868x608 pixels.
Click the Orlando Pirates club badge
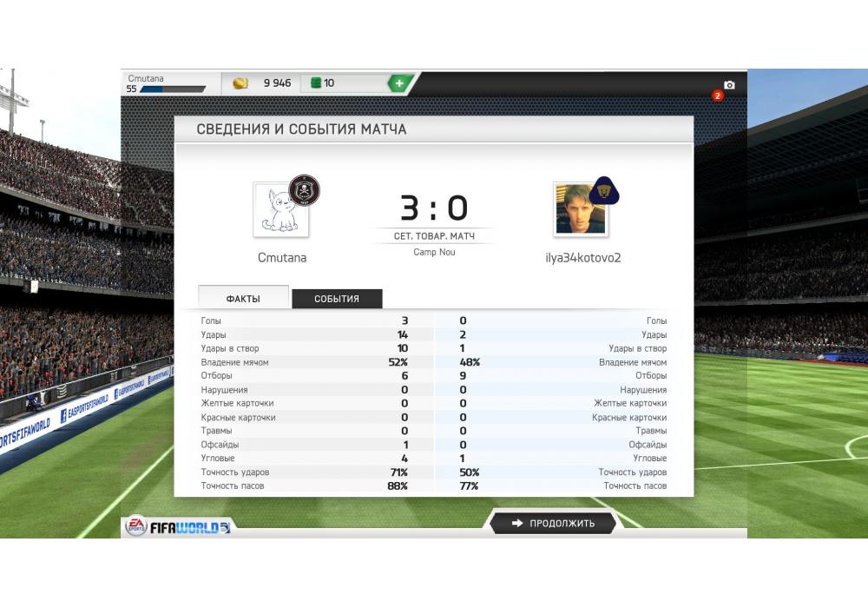click(304, 190)
